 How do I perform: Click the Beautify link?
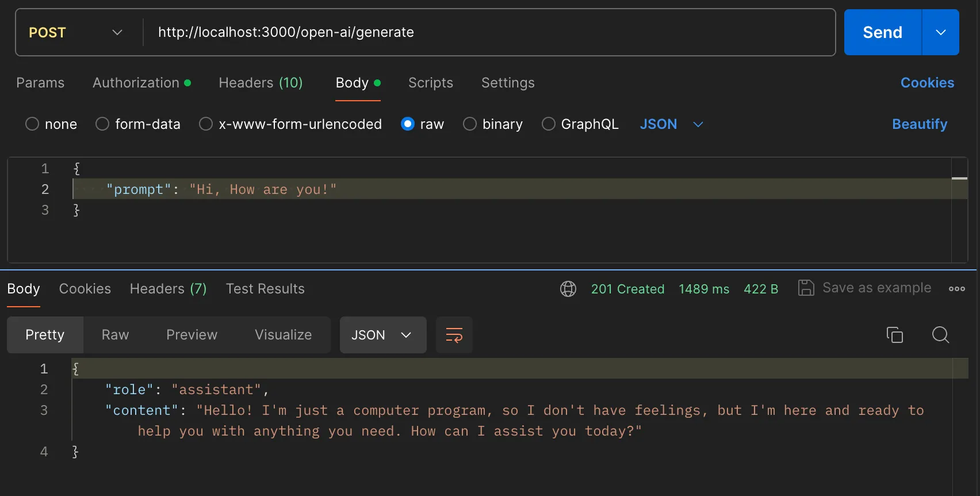920,124
